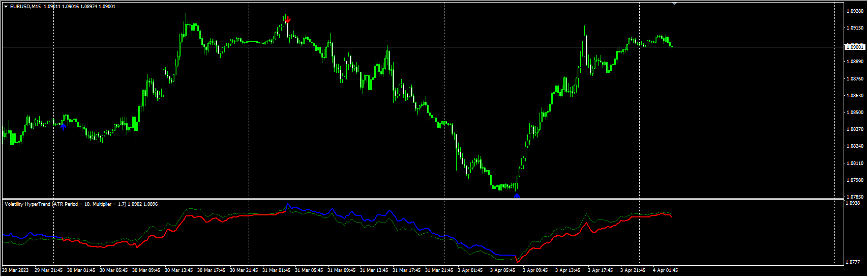Click the 29 Mar 2023 time label
868x277 pixels.
pyautogui.click(x=15, y=270)
